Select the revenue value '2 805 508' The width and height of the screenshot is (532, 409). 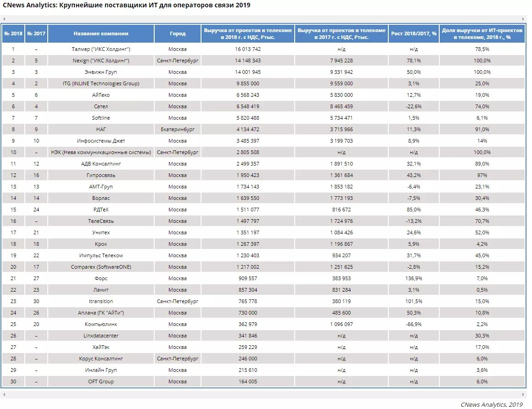point(248,153)
